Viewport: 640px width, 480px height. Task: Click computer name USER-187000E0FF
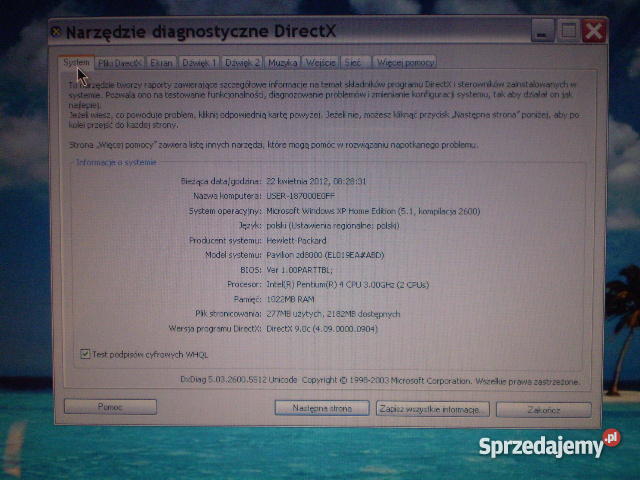pos(300,196)
